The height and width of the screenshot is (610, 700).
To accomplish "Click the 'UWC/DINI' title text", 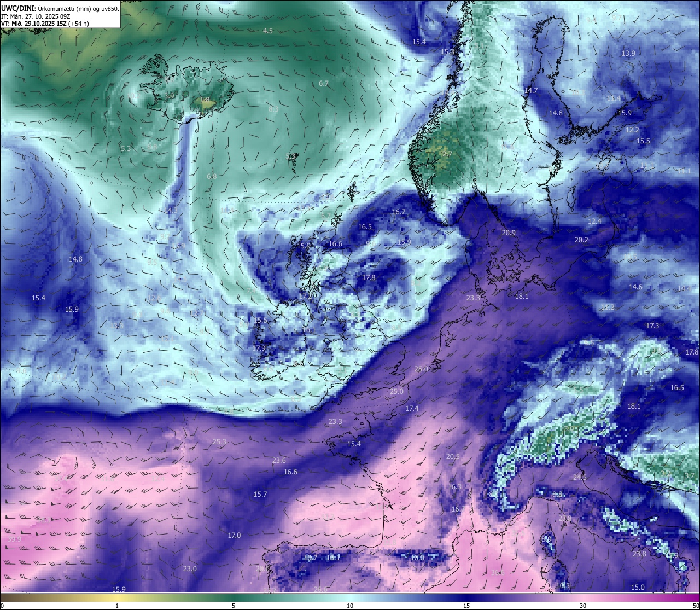I will [18, 9].
